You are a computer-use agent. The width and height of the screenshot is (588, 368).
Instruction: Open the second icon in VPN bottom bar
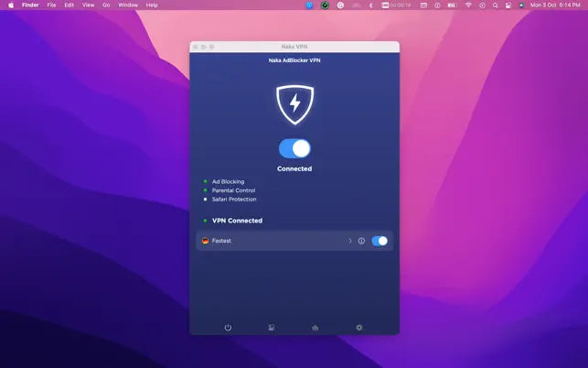[272, 328]
